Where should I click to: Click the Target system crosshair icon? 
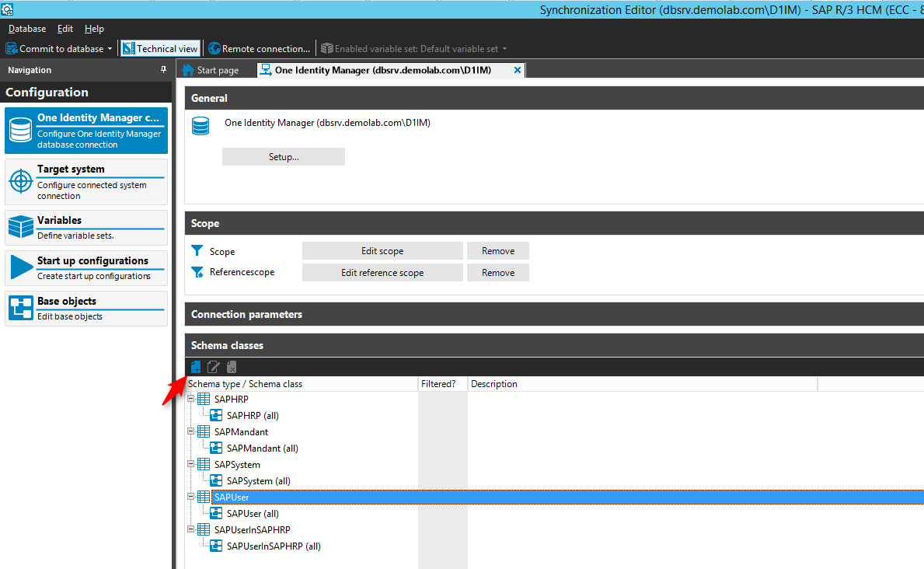21,181
